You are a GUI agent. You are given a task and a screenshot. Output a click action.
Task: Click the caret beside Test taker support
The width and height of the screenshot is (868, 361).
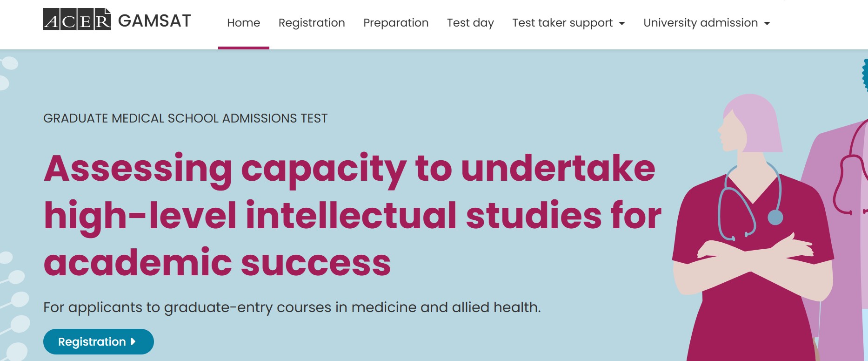point(622,23)
